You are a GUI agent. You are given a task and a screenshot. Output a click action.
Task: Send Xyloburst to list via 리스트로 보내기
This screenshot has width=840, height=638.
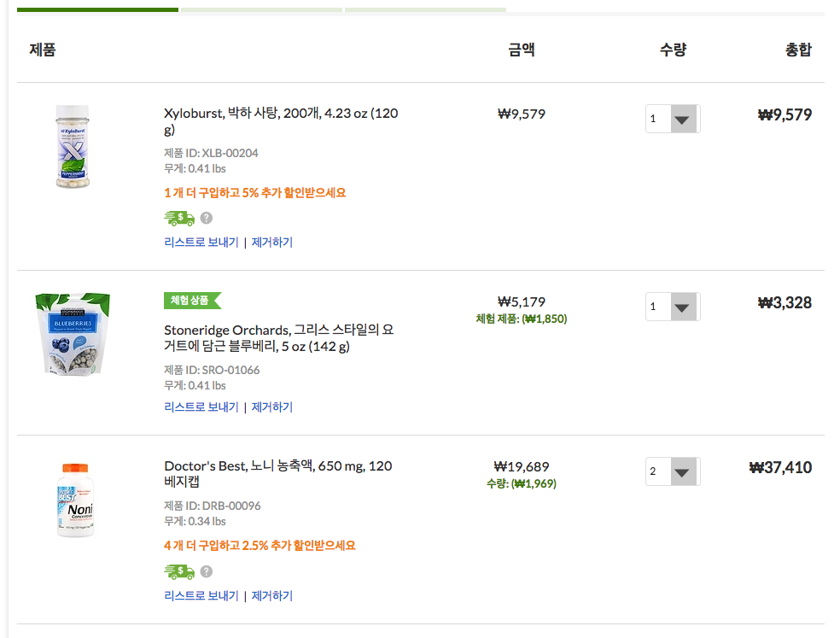coord(201,242)
